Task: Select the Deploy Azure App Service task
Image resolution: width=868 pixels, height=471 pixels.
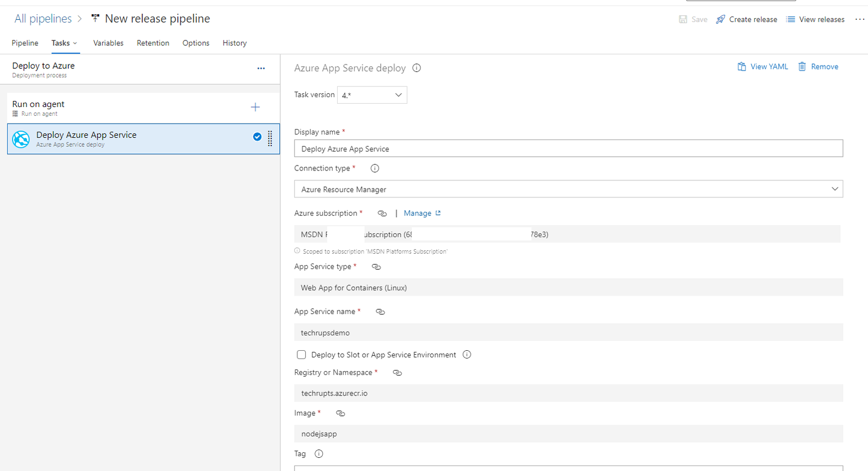Action: [143, 139]
